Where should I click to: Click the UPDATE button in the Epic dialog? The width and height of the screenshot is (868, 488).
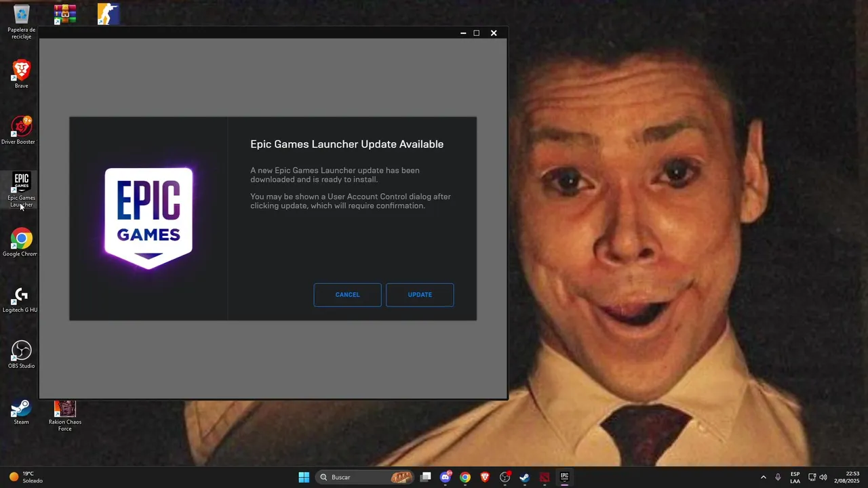point(420,295)
